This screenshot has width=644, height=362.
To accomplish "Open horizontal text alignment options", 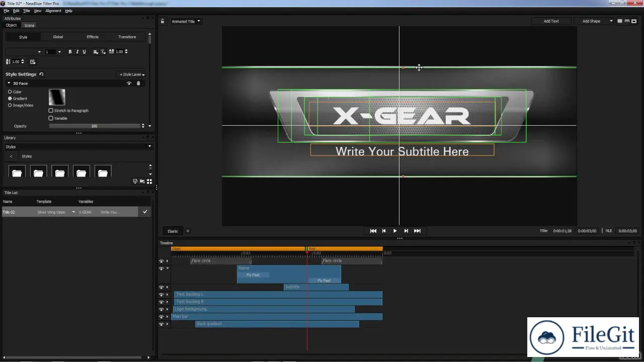I will pos(96,52).
